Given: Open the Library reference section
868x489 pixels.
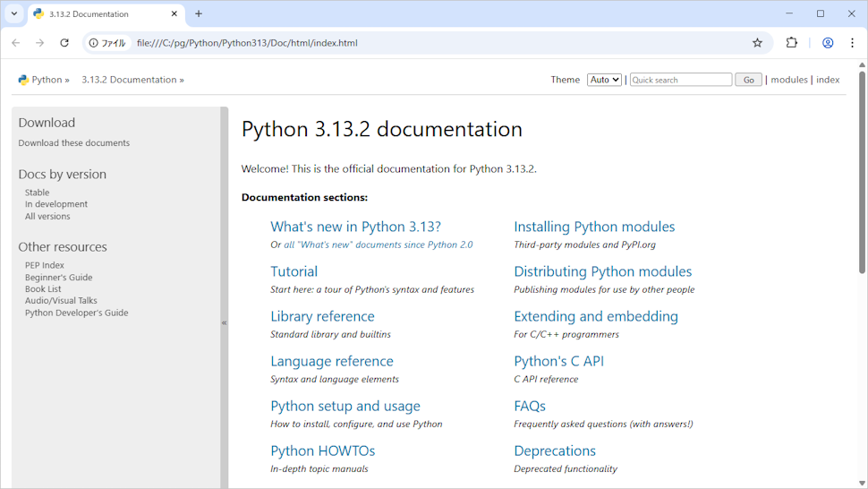Looking at the screenshot, I should [322, 316].
